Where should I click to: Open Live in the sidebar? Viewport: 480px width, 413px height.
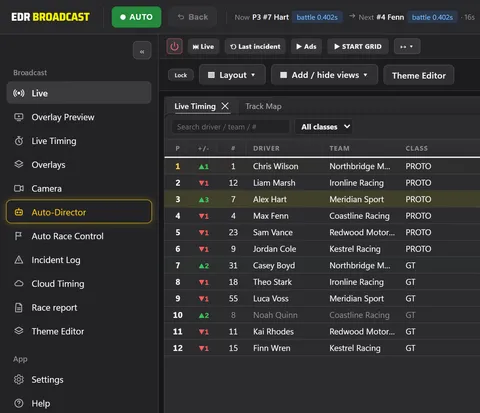(79, 93)
